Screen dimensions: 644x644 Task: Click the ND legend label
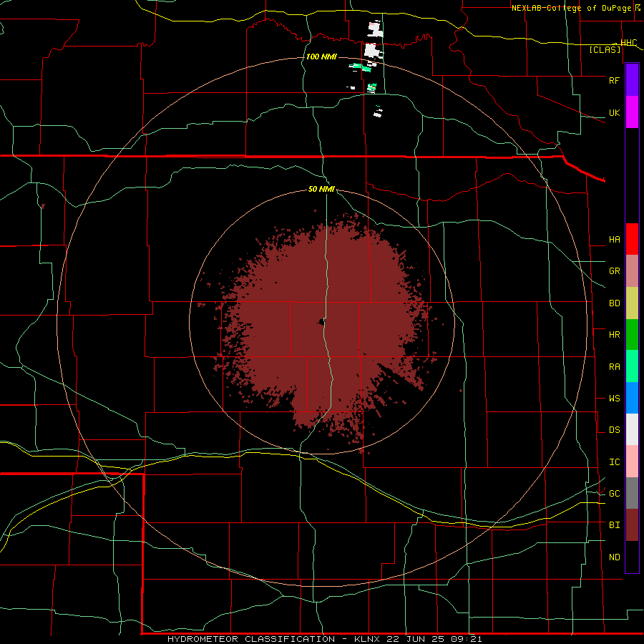[x=614, y=557]
